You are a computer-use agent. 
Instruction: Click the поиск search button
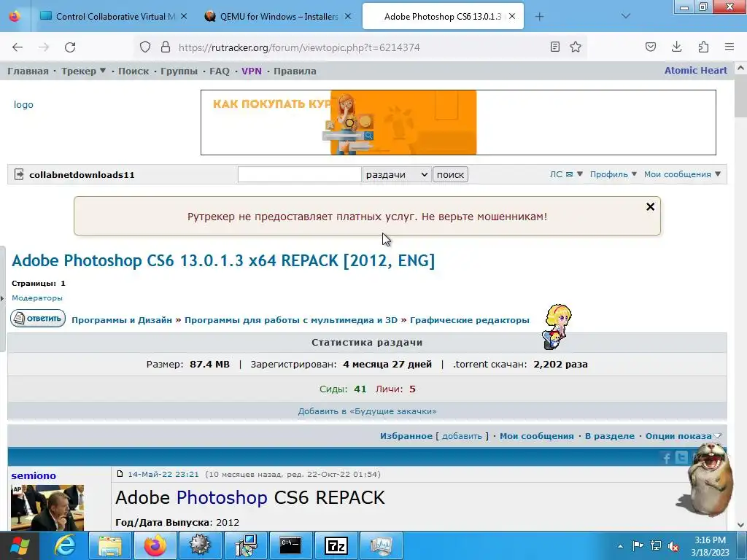point(450,174)
